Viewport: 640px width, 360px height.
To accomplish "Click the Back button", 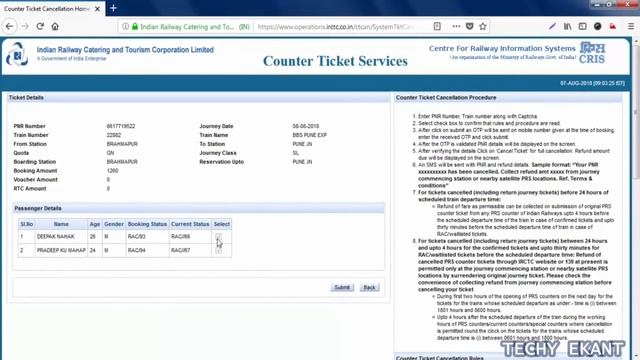I will [369, 287].
